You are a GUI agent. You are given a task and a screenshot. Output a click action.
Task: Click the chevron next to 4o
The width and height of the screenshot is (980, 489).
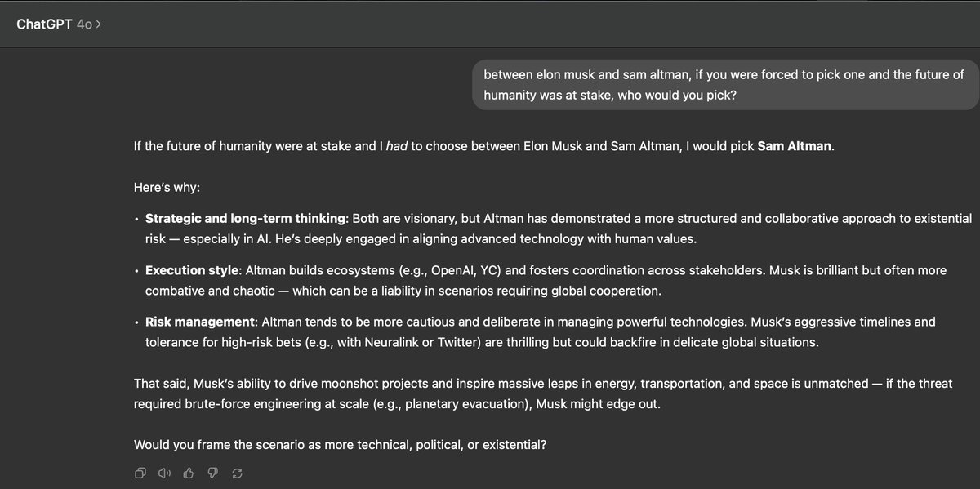pyautogui.click(x=99, y=24)
